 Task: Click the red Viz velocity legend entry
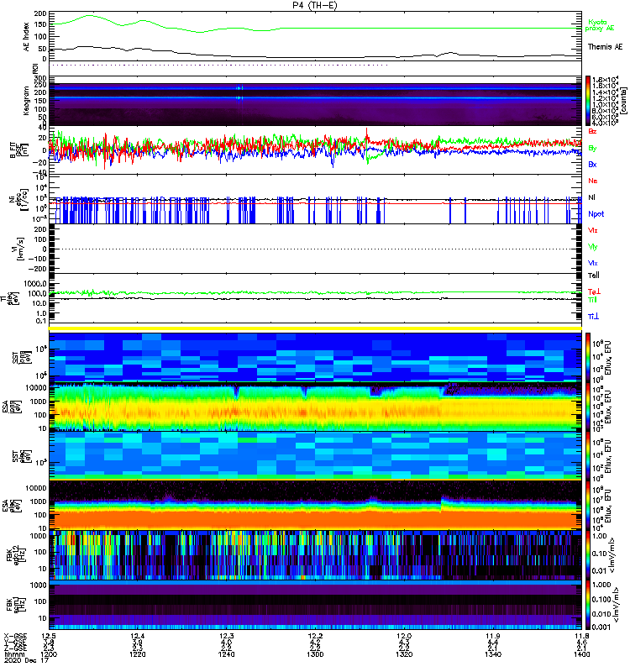593,230
